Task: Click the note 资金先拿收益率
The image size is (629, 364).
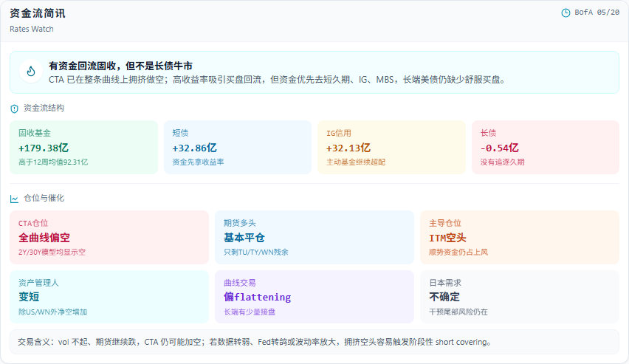Action: coord(198,162)
